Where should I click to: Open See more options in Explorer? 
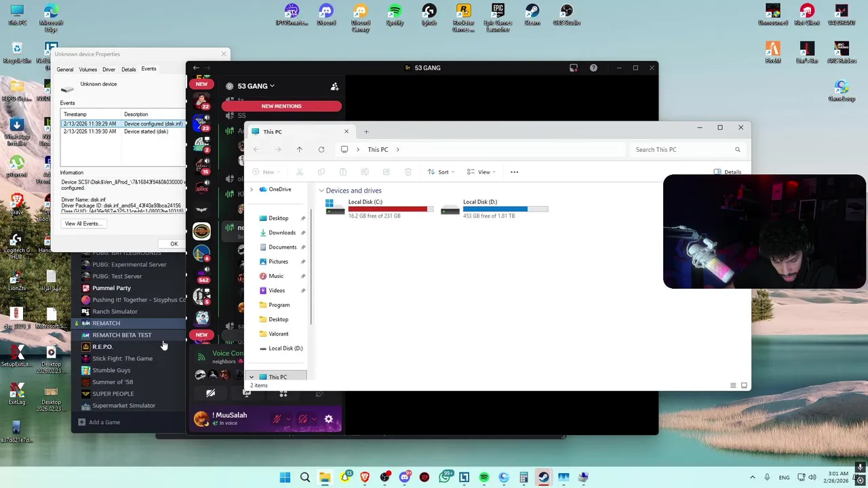514,172
